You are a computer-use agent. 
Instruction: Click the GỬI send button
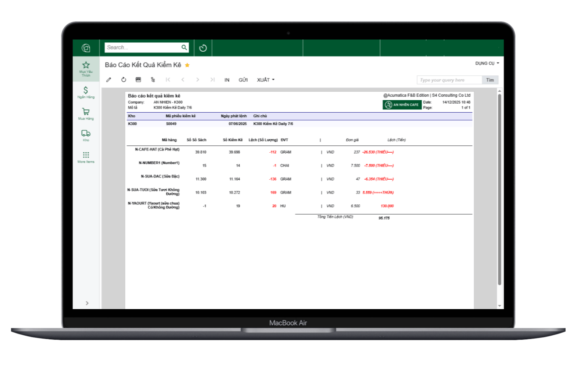(x=243, y=80)
